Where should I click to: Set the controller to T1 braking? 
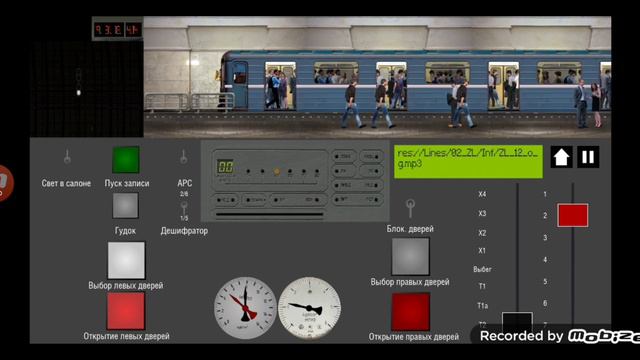tap(482, 287)
